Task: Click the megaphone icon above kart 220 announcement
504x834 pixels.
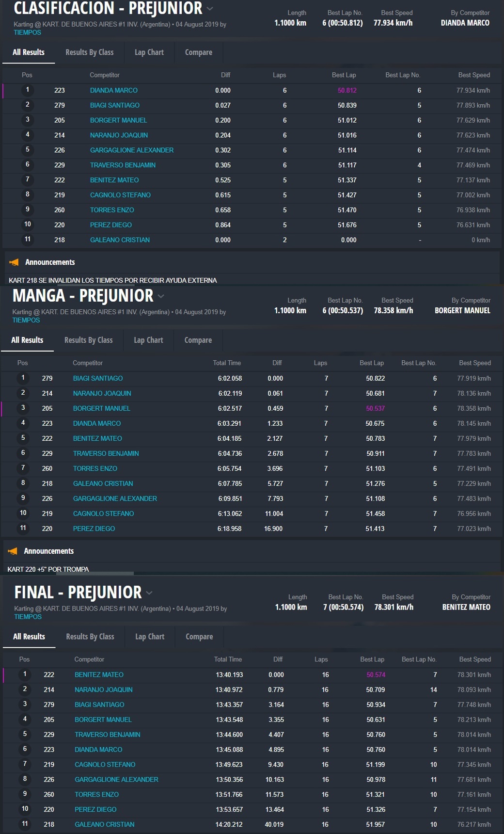Action: pos(13,551)
